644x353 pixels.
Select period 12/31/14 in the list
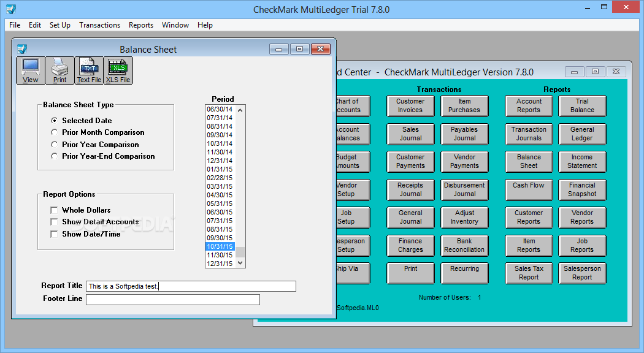pyautogui.click(x=220, y=161)
